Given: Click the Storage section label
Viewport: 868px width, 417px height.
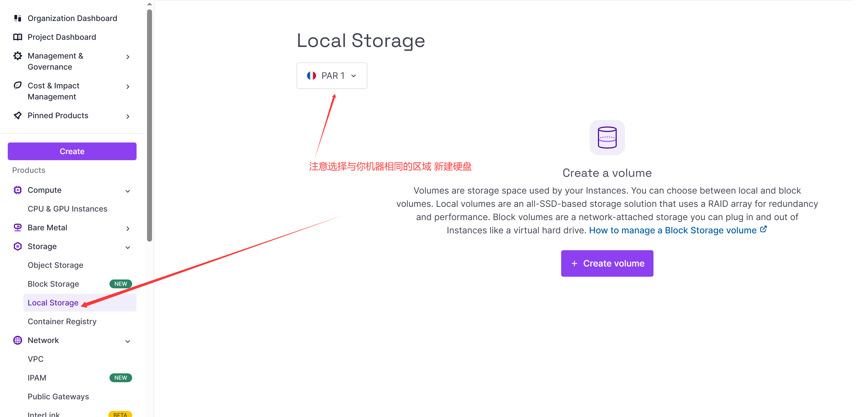Looking at the screenshot, I should [42, 246].
